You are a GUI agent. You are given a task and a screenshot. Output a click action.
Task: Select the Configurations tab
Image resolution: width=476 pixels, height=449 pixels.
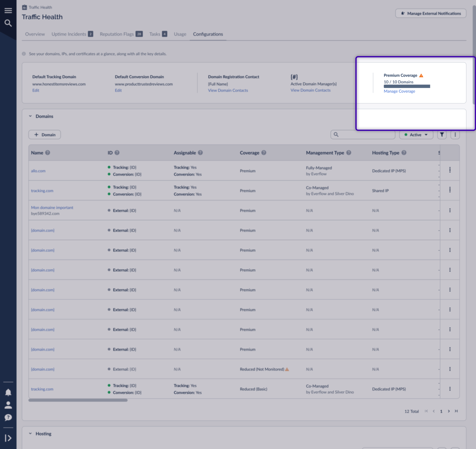(x=208, y=34)
